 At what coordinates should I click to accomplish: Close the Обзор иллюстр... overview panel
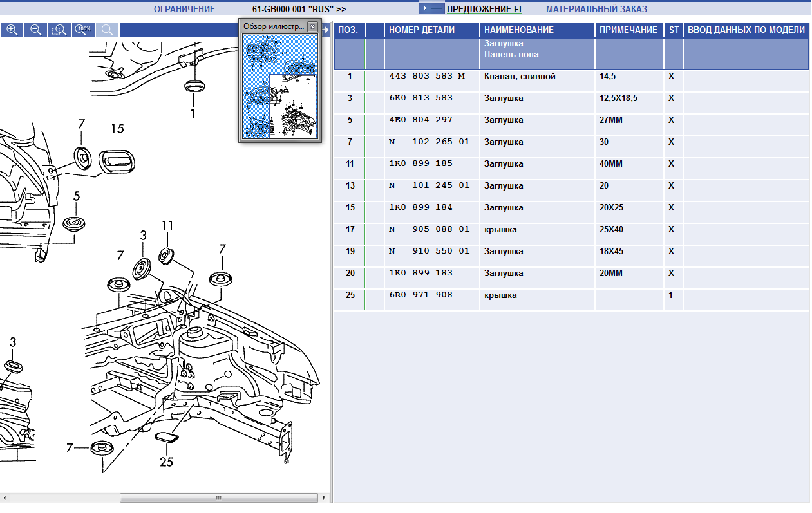[x=312, y=27]
